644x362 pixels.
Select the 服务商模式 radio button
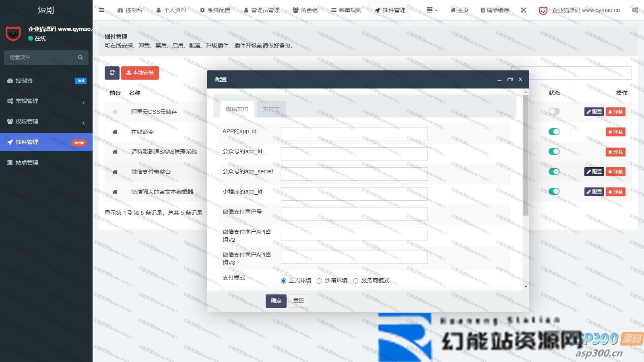coord(355,281)
